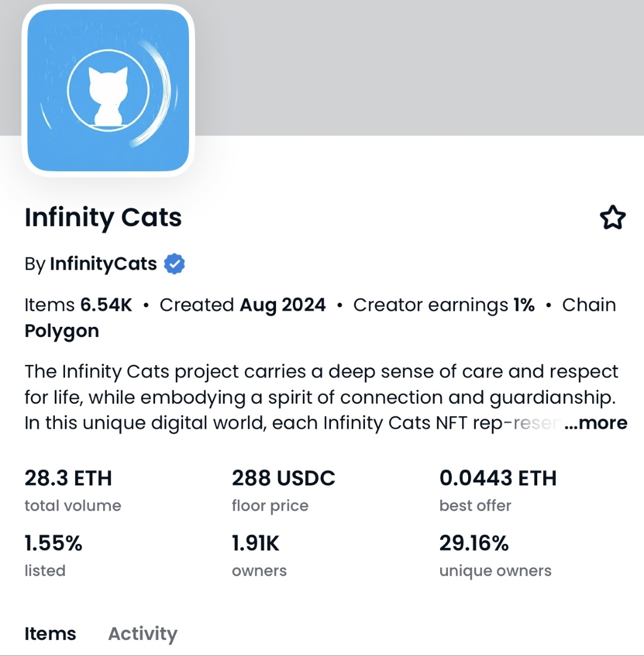Click the Created Aug 2024 date

[x=242, y=305]
